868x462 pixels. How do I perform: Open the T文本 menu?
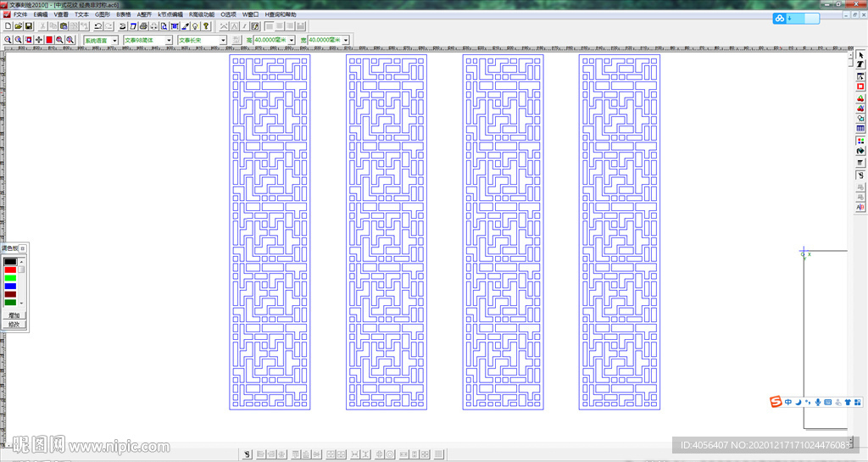pos(81,14)
